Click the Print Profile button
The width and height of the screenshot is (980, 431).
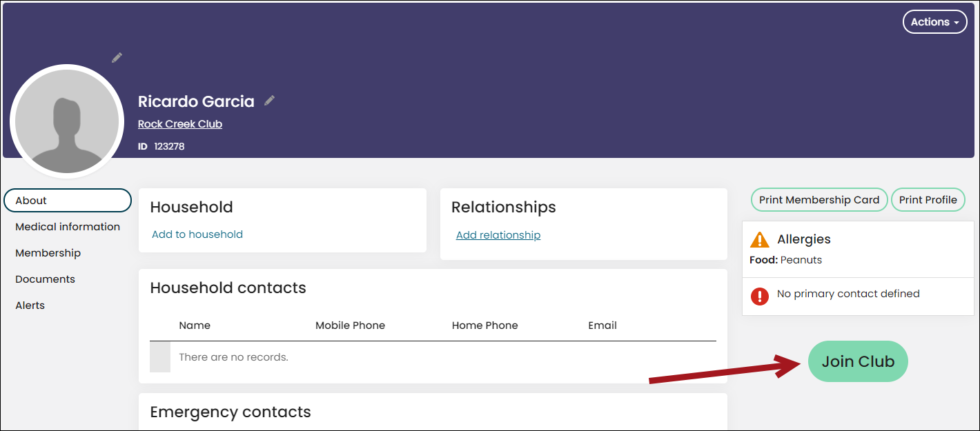click(x=928, y=200)
